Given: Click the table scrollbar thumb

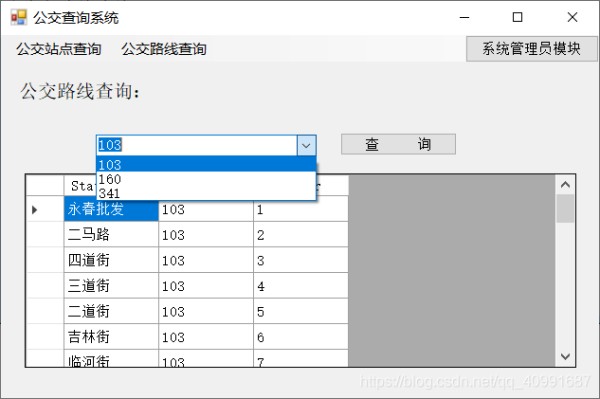Looking at the screenshot, I should 565,208.
